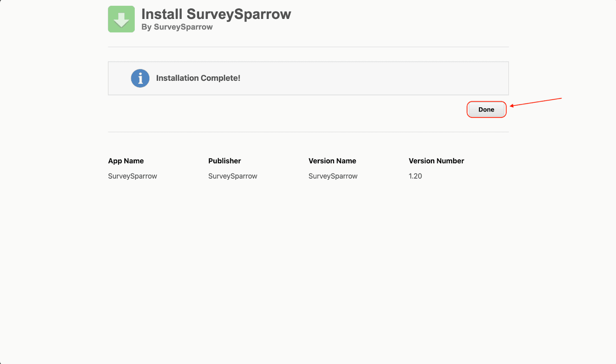Click the Install SurveySparrow heading

pyautogui.click(x=216, y=14)
